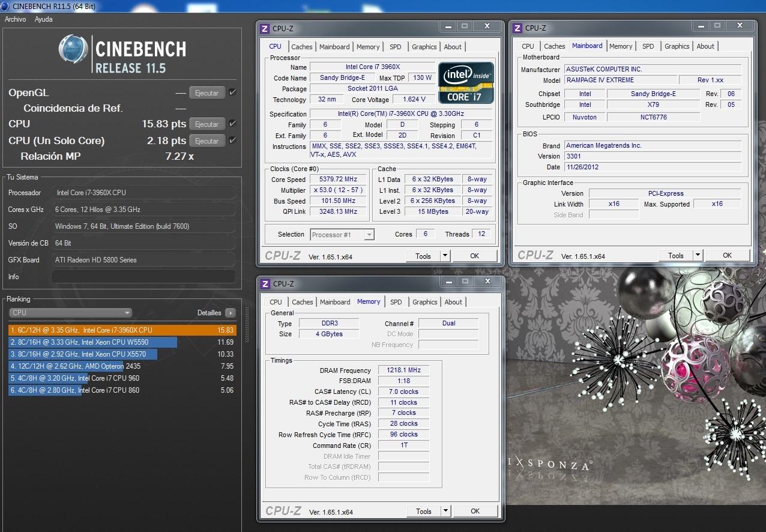Select the Intel Core i7-3960X ranking row

tap(122, 330)
